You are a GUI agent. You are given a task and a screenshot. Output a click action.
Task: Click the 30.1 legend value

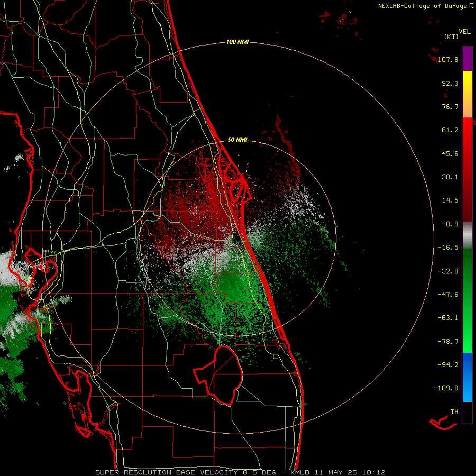click(x=450, y=177)
